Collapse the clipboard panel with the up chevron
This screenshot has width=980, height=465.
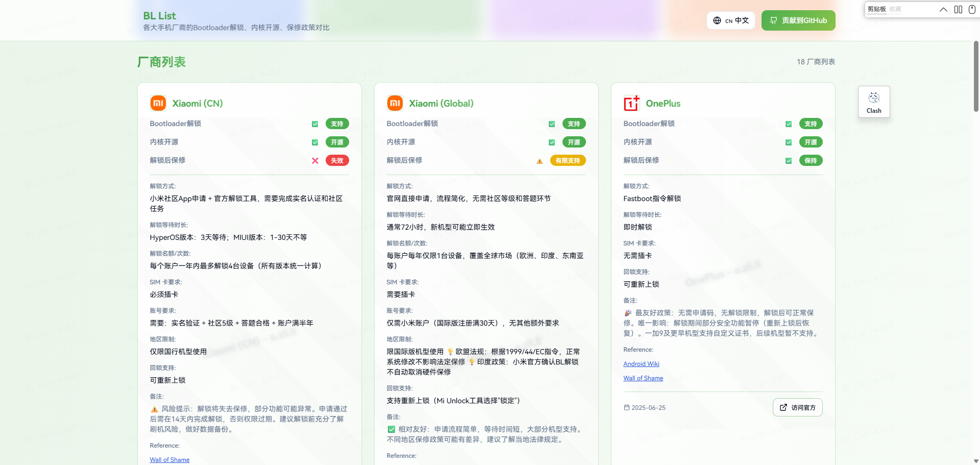pos(943,9)
